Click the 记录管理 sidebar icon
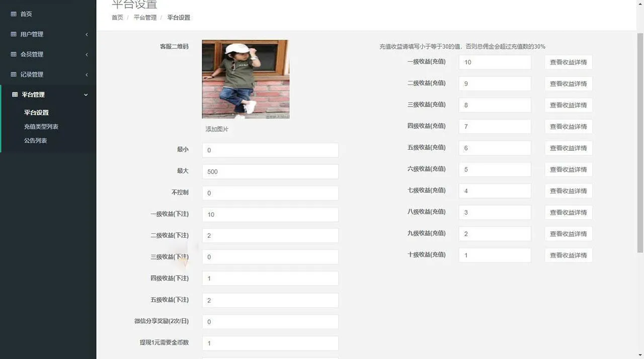This screenshot has width=644, height=359. [13, 74]
